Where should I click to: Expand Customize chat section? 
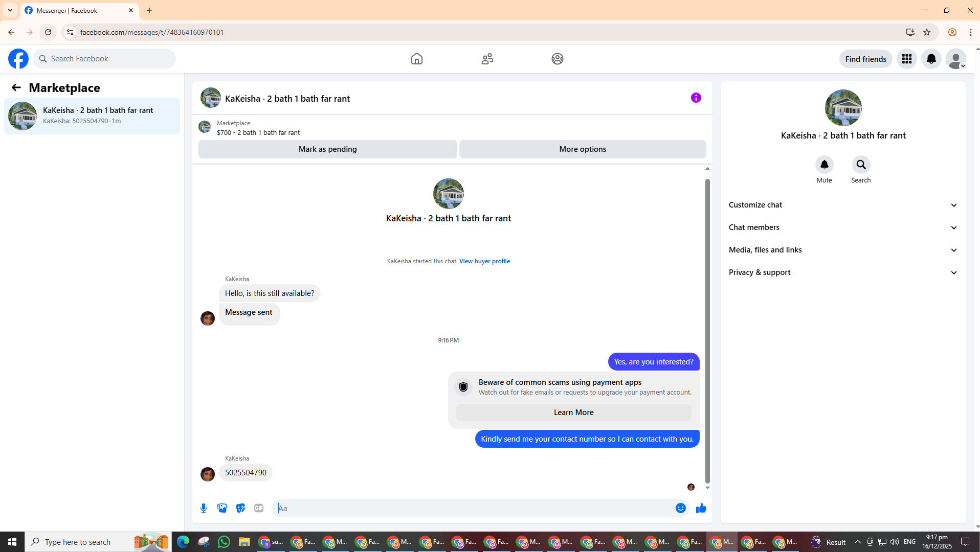click(x=843, y=205)
